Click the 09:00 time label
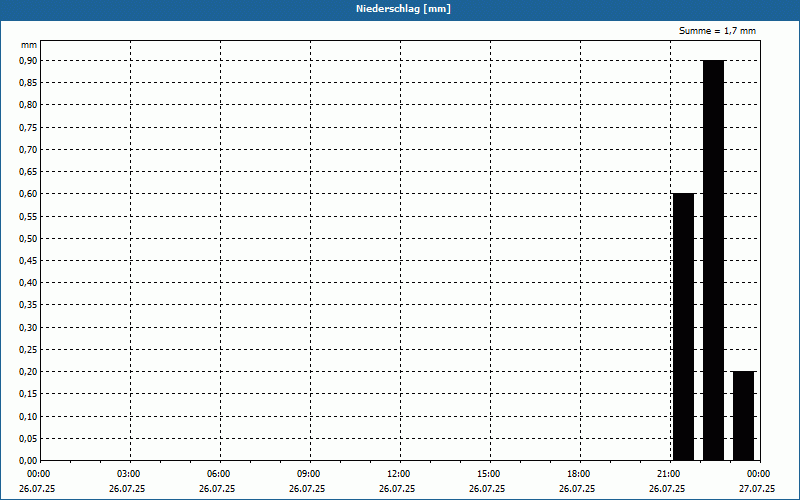800x500 pixels. 309,474
